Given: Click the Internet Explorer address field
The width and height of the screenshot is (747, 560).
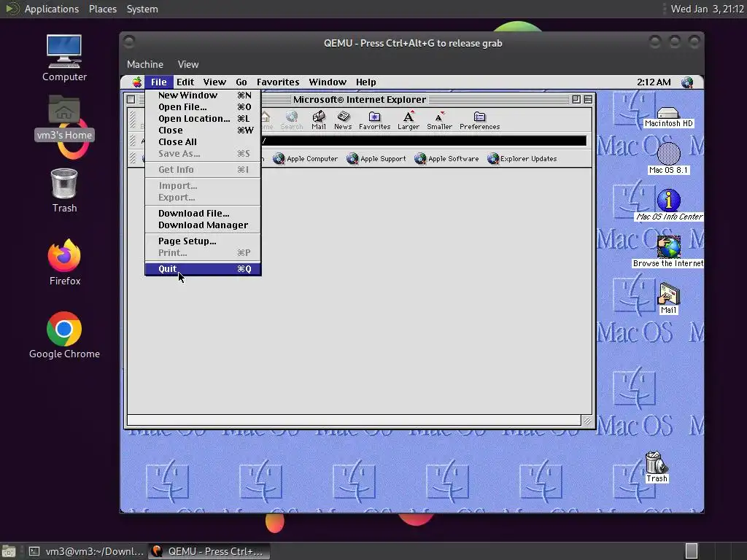Looking at the screenshot, I should pyautogui.click(x=424, y=141).
